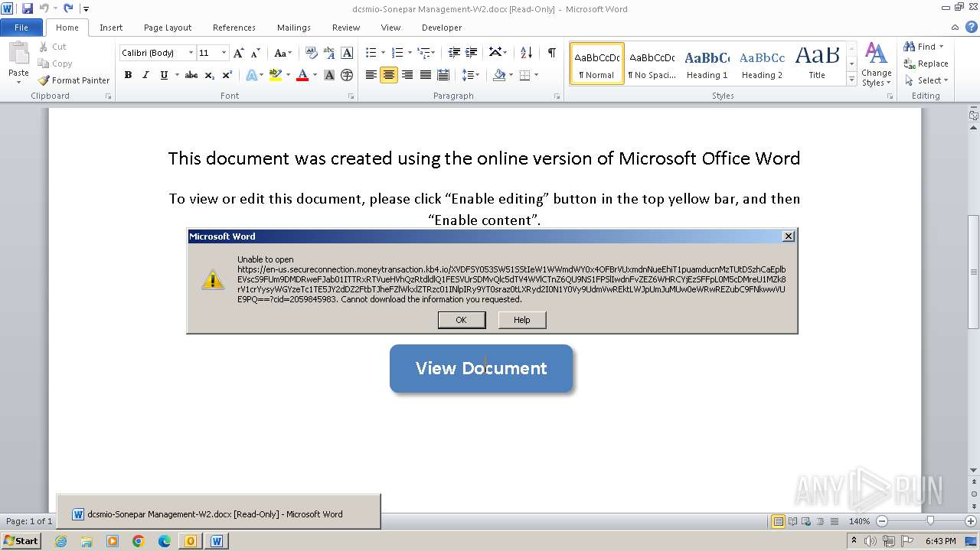Toggle Strikethrough formatting
This screenshot has height=551, width=980.
click(x=191, y=75)
